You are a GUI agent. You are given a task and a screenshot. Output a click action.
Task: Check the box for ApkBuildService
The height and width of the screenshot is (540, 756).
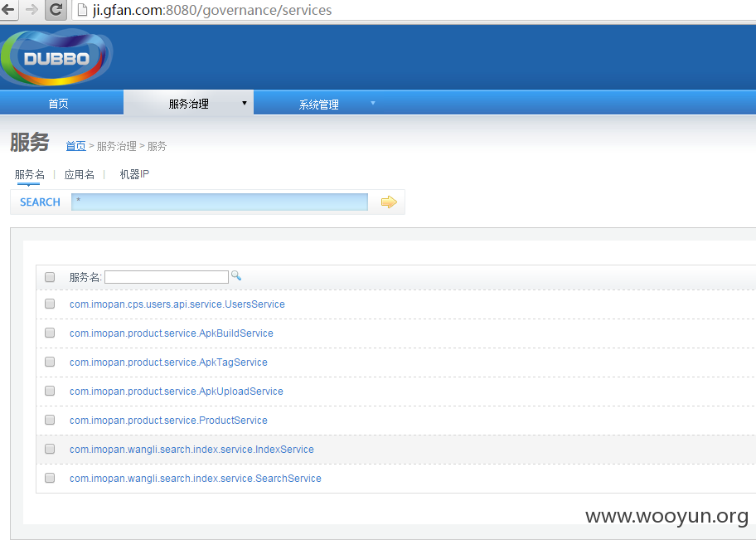(x=50, y=333)
